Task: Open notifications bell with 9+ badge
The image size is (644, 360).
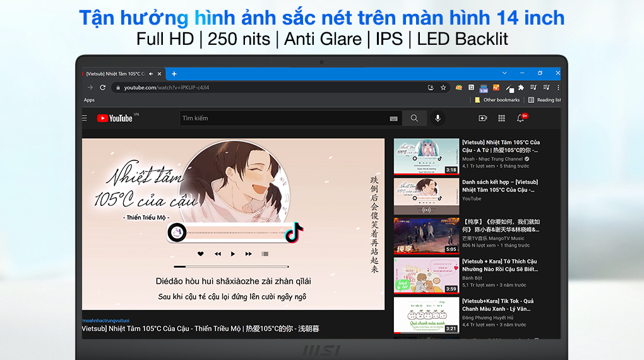Action: (521, 117)
